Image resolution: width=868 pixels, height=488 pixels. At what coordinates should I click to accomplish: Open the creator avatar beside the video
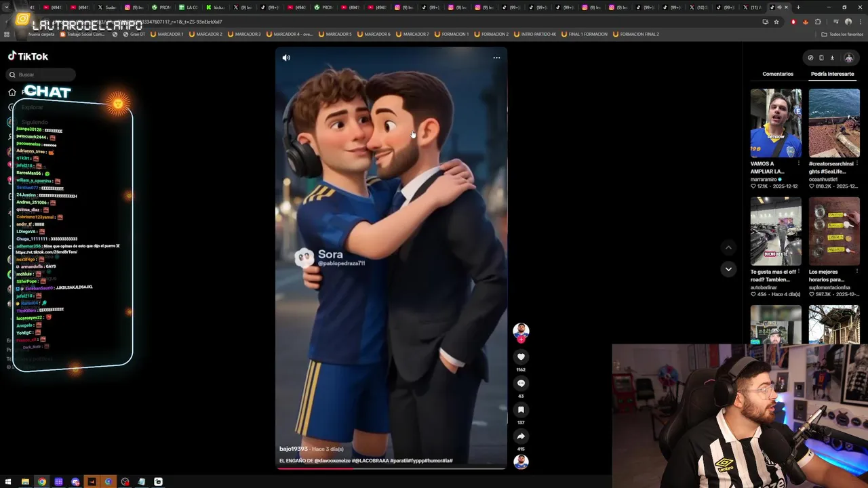[521, 331]
